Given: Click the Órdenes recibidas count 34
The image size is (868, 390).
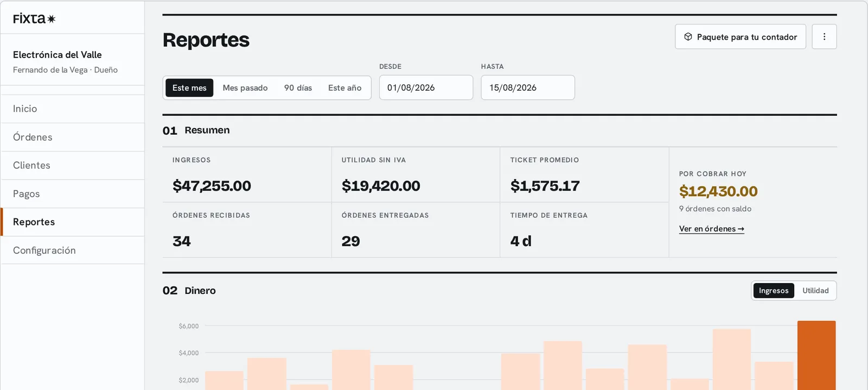Looking at the screenshot, I should point(182,241).
